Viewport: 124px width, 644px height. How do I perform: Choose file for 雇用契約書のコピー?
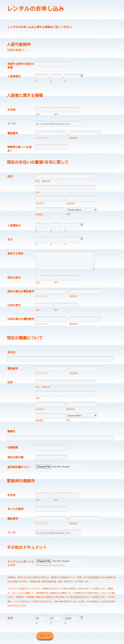(x=44, y=467)
